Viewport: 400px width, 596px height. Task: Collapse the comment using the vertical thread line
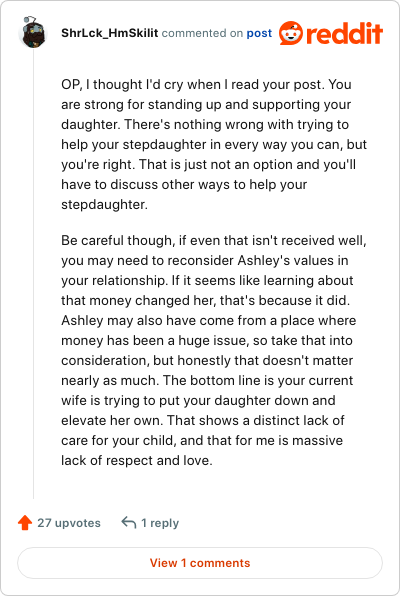point(33,274)
